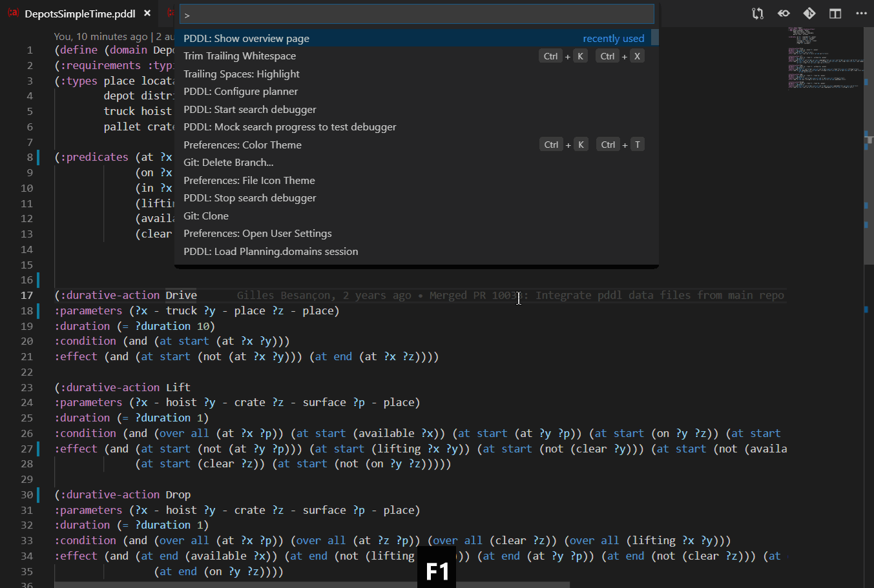Screen dimensions: 874x588
Task: Select PDDL: Load Planning.domains session
Action: 417,251
